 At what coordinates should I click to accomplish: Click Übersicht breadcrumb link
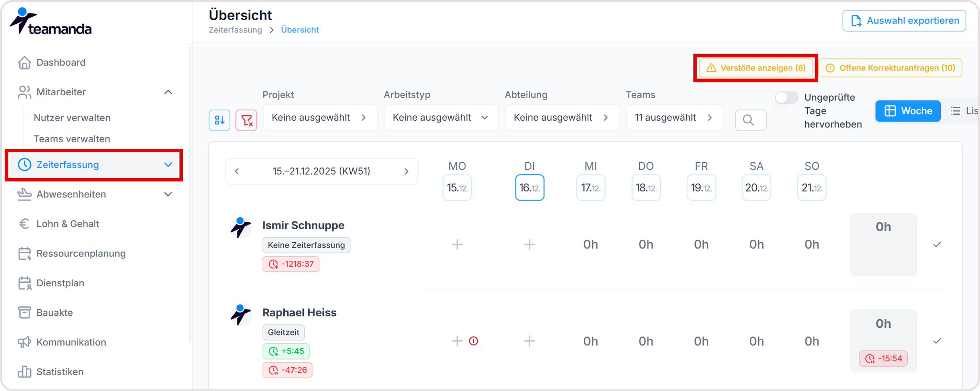coord(300,30)
